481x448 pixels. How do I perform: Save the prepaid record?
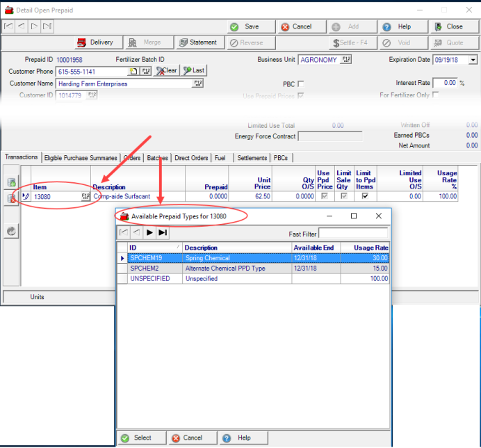(245, 26)
